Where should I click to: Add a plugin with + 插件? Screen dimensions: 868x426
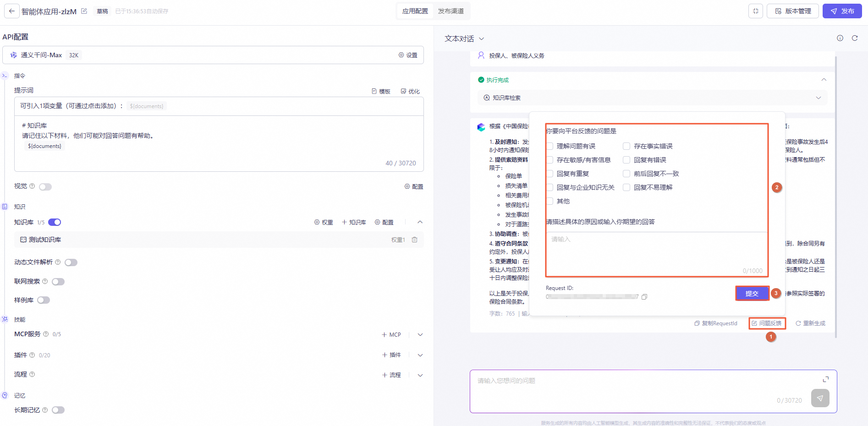[x=391, y=355]
